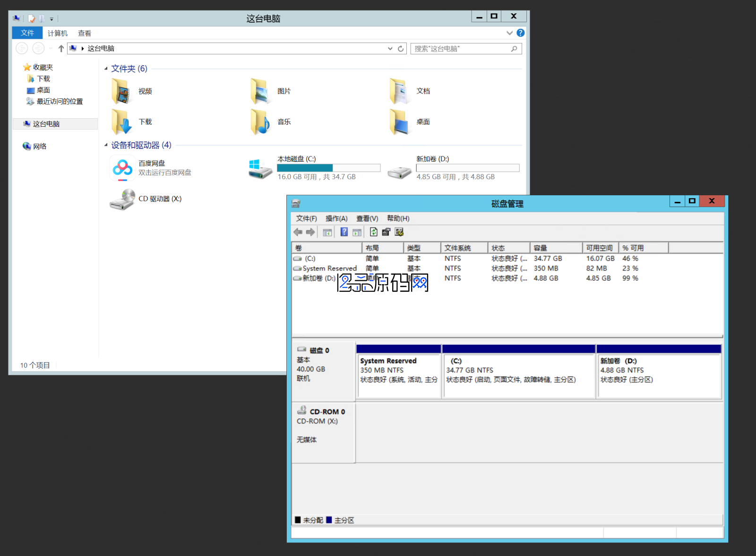This screenshot has width=756, height=556.
Task: Open address bar history dropdown
Action: point(390,49)
